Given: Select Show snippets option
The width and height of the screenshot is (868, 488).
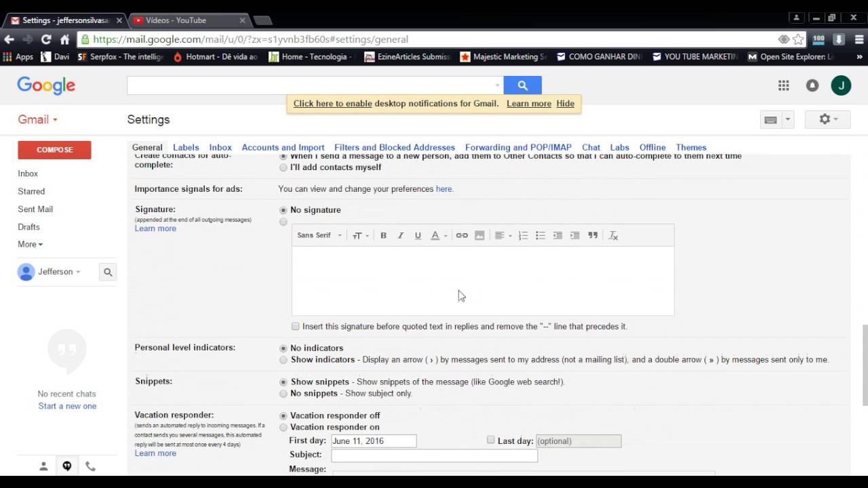Looking at the screenshot, I should [283, 382].
